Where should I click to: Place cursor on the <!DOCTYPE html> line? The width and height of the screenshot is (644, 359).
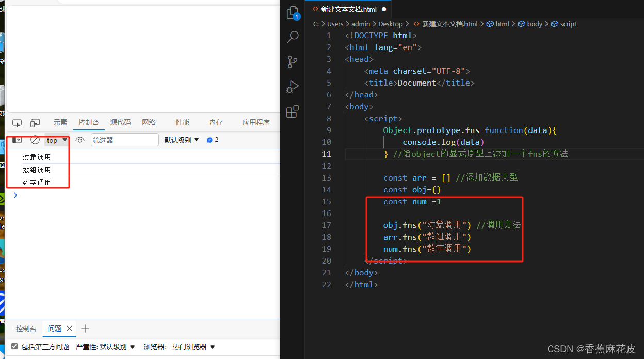point(381,36)
